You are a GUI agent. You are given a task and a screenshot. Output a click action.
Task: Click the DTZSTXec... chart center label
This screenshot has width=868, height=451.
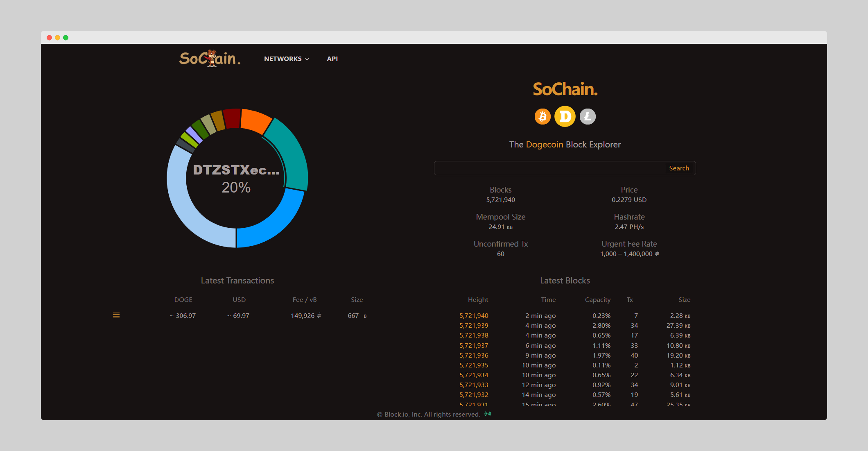point(236,170)
